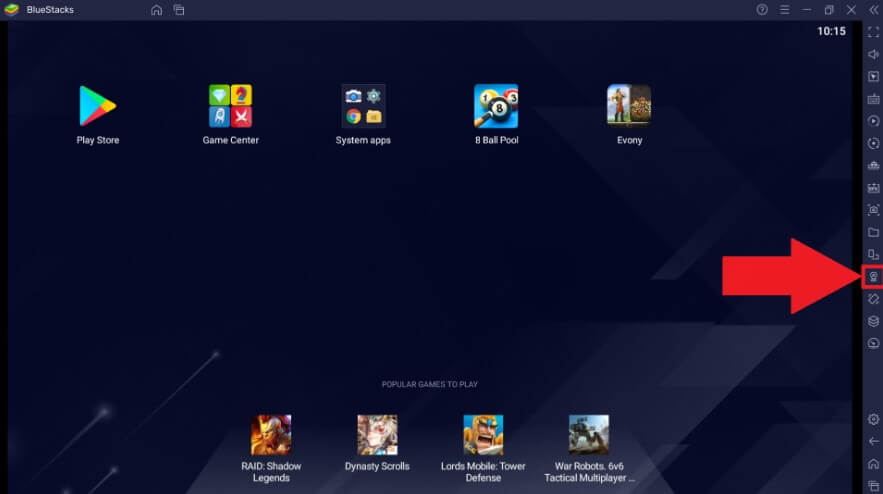883x494 pixels.
Task: Open the install APK sidebar icon
Action: point(873,166)
